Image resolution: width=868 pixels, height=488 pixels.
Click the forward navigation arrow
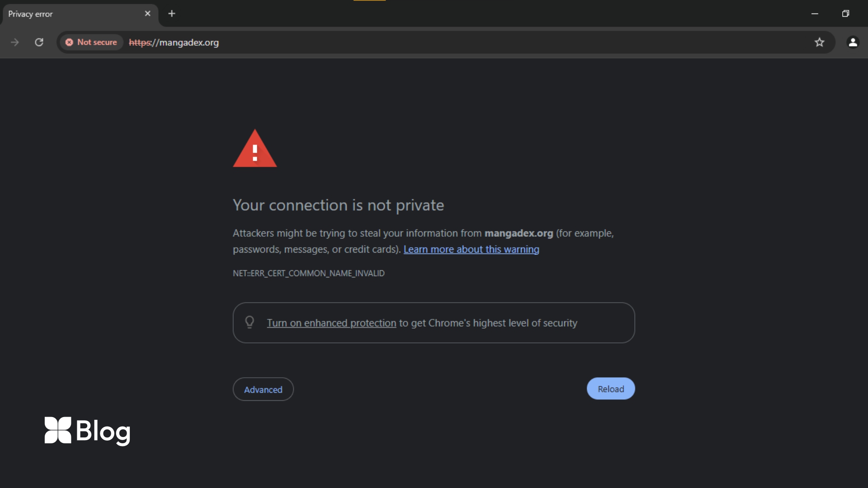tap(15, 42)
